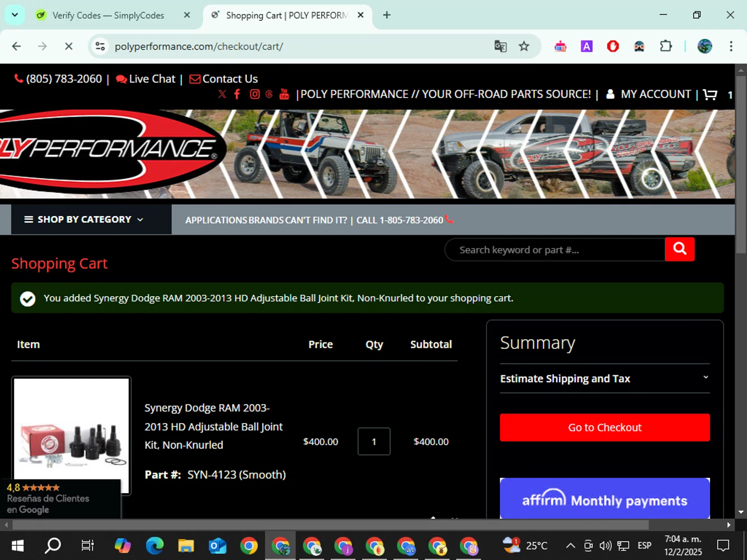Click the X (Twitter) social icon
This screenshot has height=560, width=747.
pyautogui.click(x=222, y=94)
